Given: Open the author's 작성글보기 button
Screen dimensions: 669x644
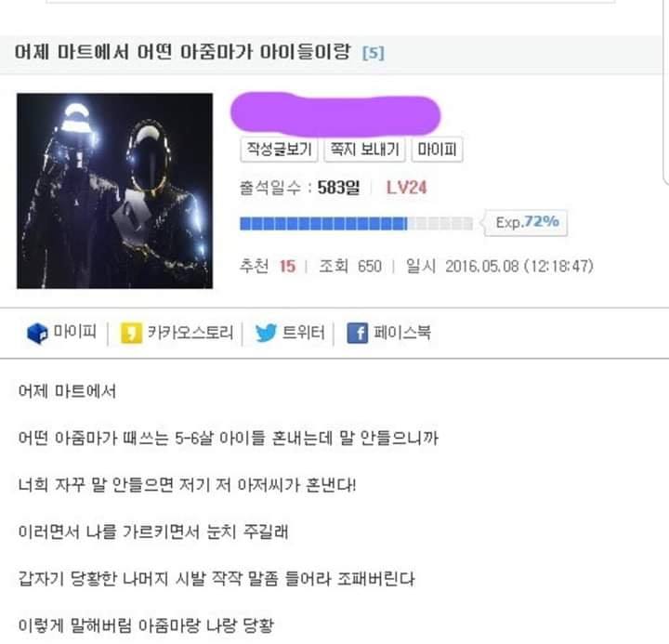Looking at the screenshot, I should point(279,150).
